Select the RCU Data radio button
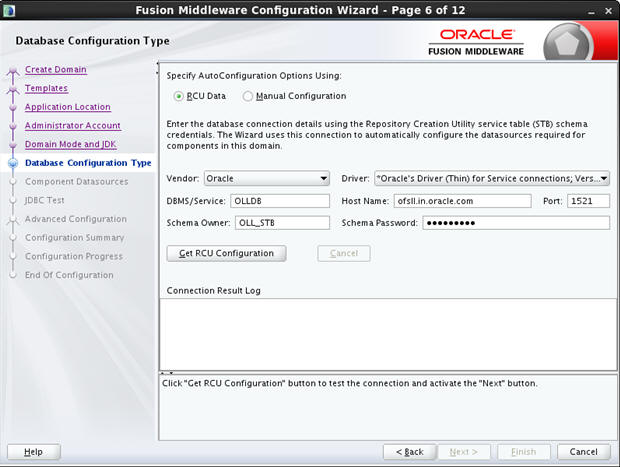The image size is (620, 467). [x=178, y=96]
